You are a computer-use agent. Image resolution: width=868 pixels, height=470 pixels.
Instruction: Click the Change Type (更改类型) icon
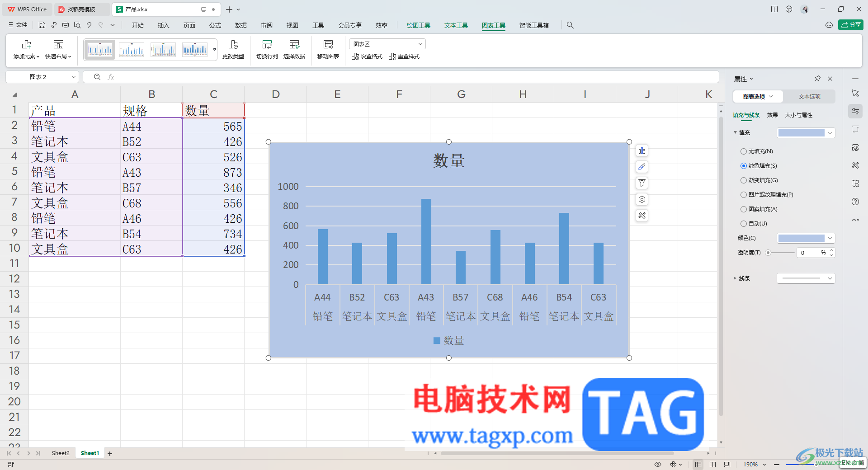point(233,45)
